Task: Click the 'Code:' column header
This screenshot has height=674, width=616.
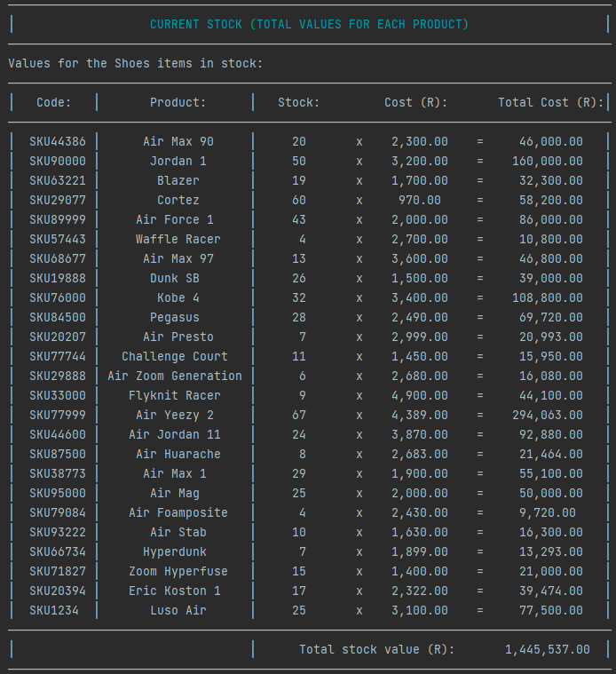Action: tap(53, 102)
